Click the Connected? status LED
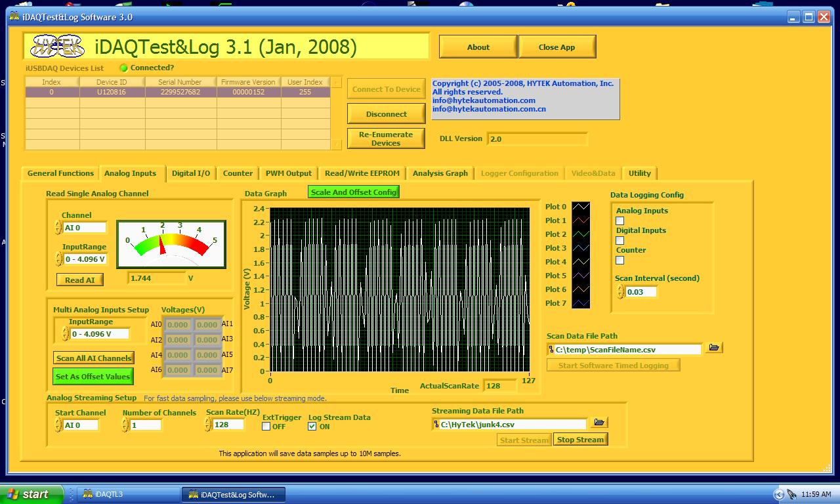The image size is (840, 504). click(x=123, y=68)
